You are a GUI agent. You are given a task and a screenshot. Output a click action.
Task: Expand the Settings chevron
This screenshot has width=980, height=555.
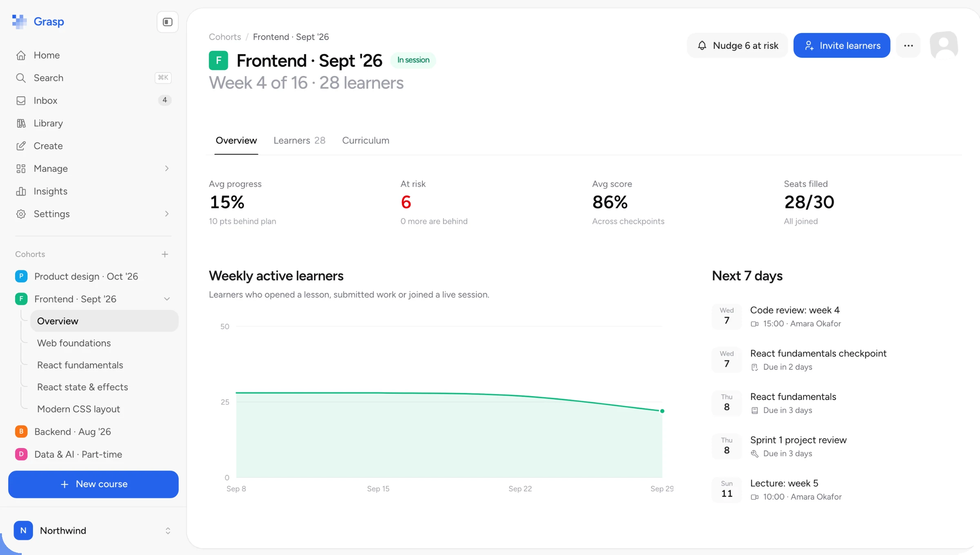click(x=167, y=214)
